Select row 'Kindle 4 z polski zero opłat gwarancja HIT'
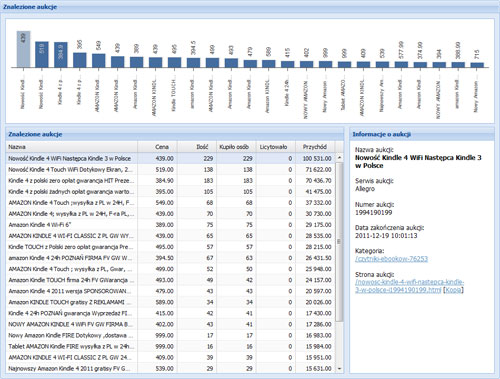 170,180
